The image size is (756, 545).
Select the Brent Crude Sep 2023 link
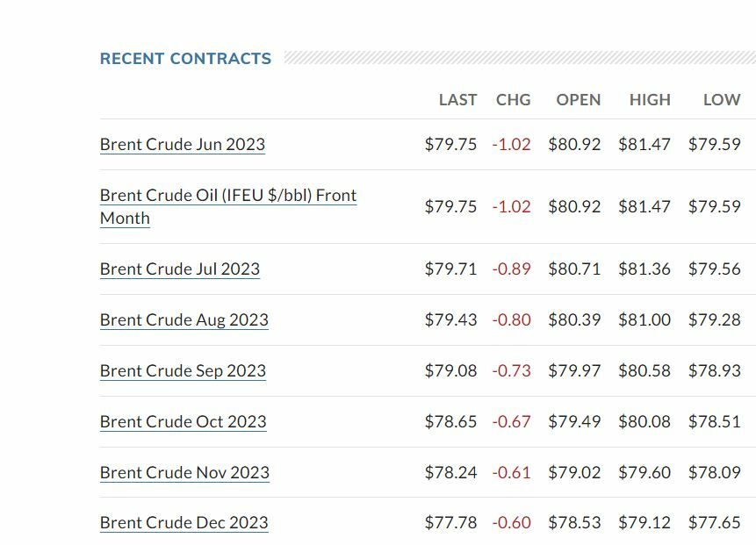click(183, 371)
